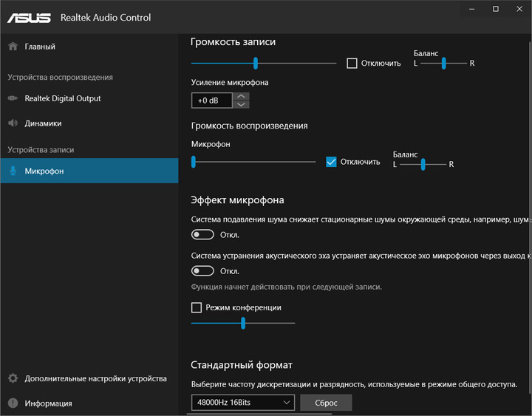
Task: Click the gear icon for additional device settings
Action: (x=13, y=378)
